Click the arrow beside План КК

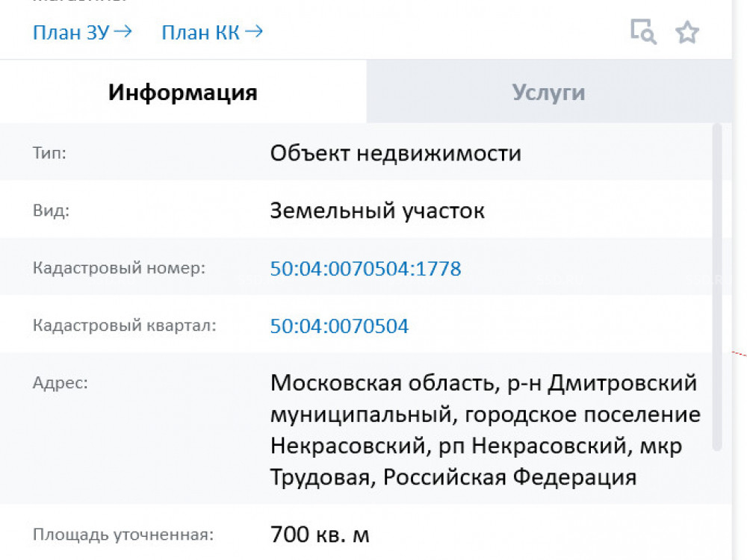[x=254, y=31]
